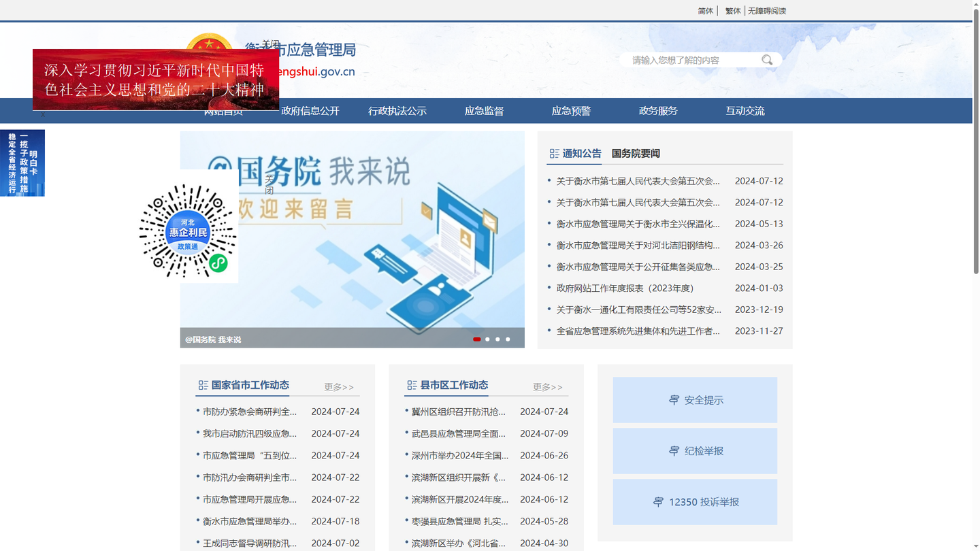Enable 无障碍阅读 accessibility mode

(767, 11)
